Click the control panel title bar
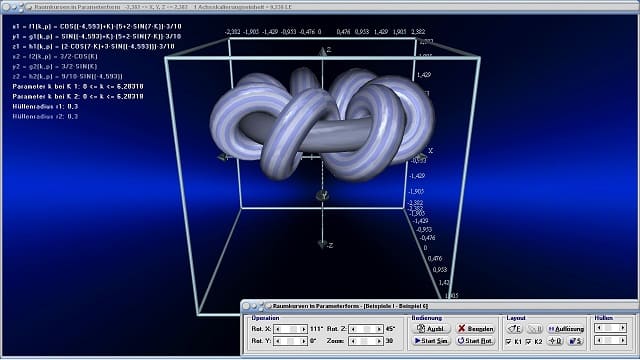Viewport: 640px width, 360px height. click(x=439, y=306)
